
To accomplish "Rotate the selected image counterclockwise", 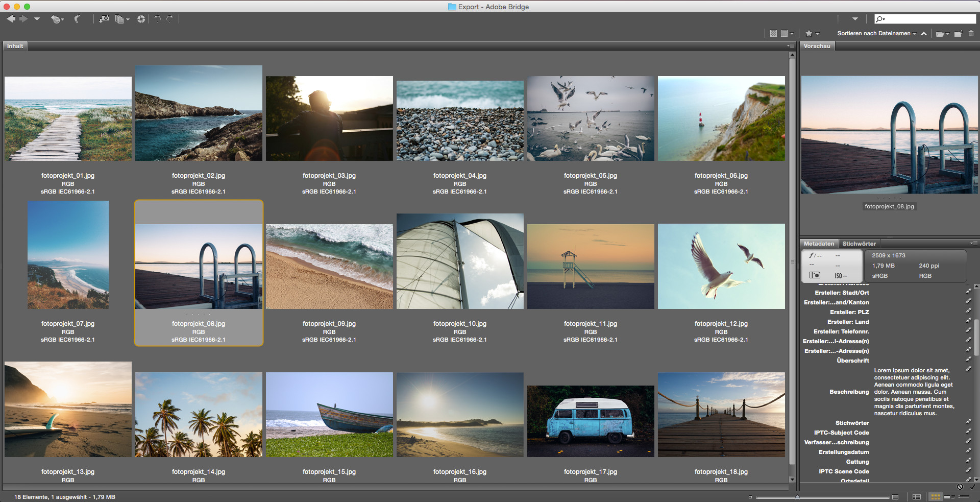I will (157, 19).
